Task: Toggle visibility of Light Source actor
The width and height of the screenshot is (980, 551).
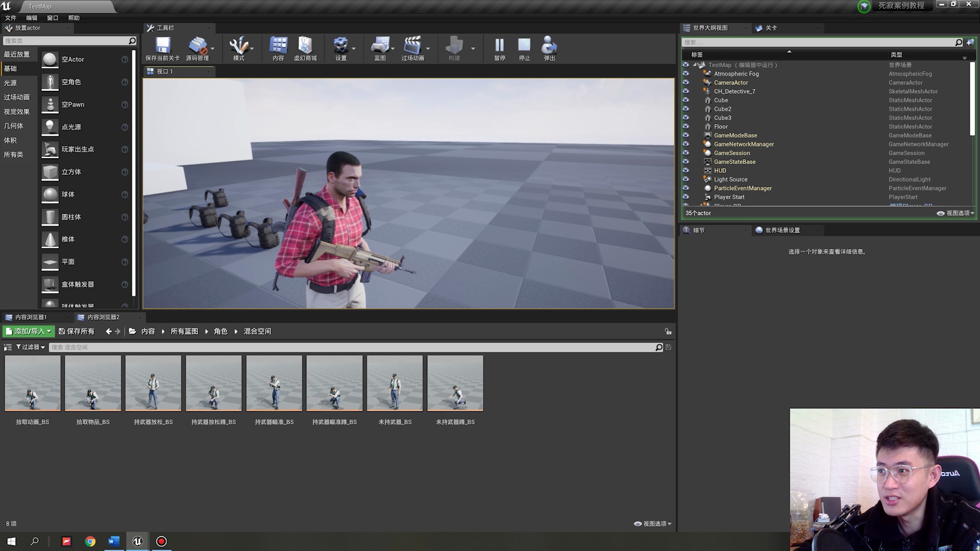Action: tap(685, 180)
